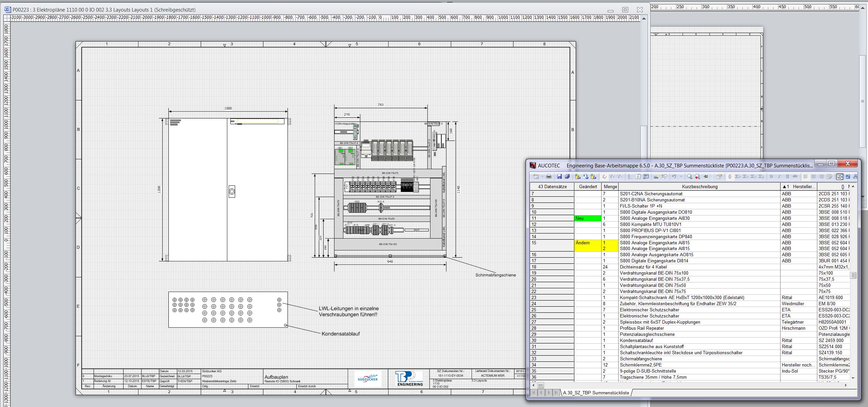The width and height of the screenshot is (868, 407).
Task: Click the remove filter (funnel minus) icon
Action: click(620, 177)
